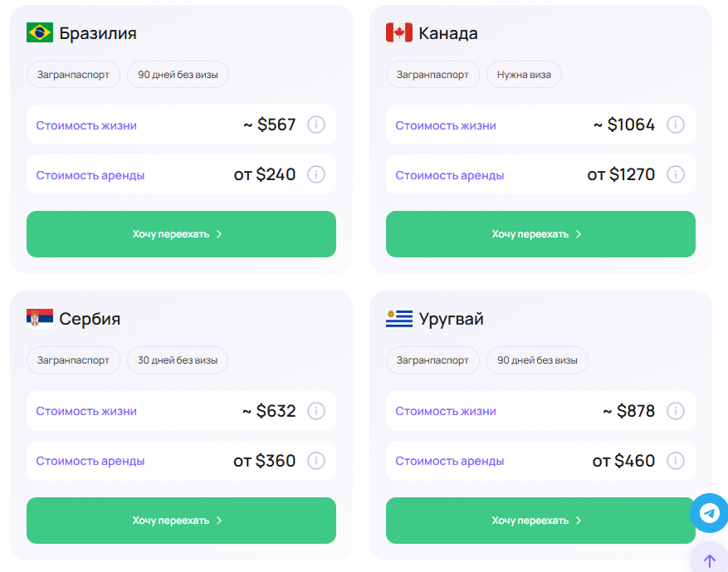Open info icon next to Canada $1064
The image size is (728, 572).
coord(676,125)
